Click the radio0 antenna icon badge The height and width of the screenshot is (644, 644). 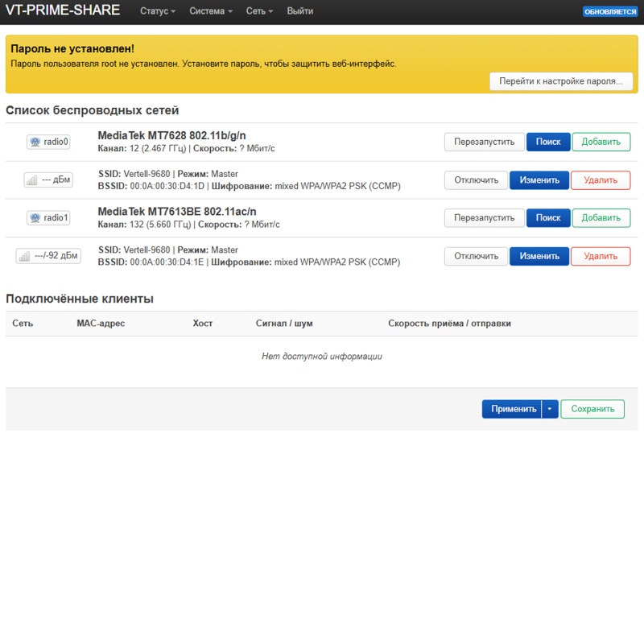click(48, 142)
